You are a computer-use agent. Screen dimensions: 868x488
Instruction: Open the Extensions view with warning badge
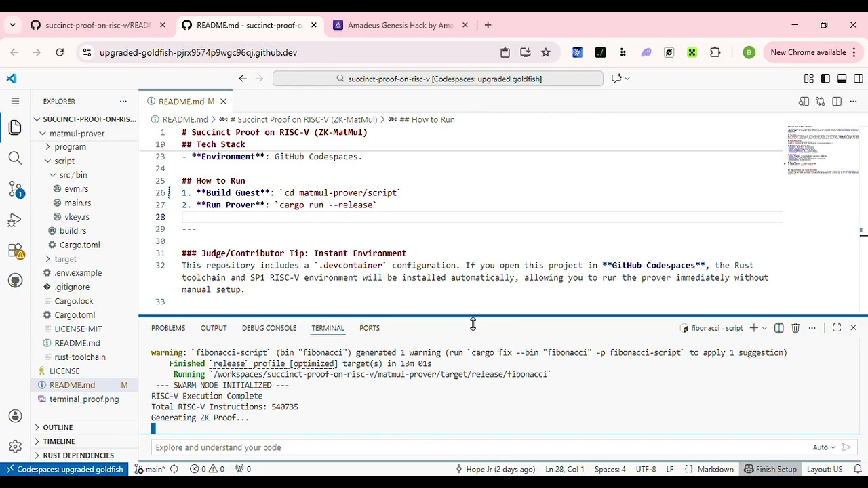point(15,251)
